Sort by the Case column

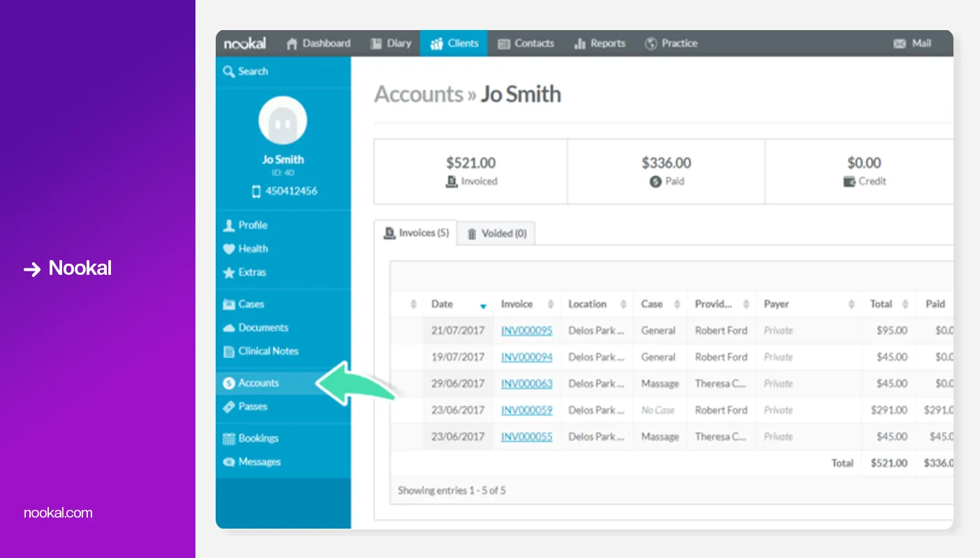(x=660, y=304)
